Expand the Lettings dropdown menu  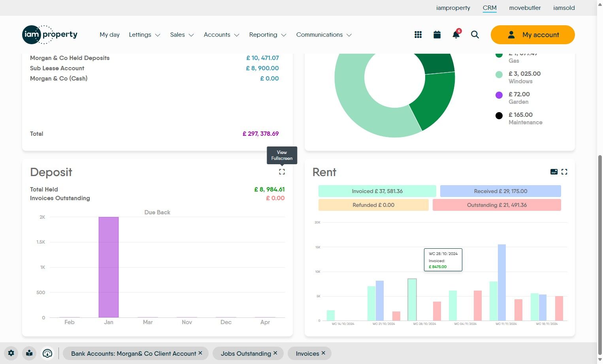coord(145,35)
